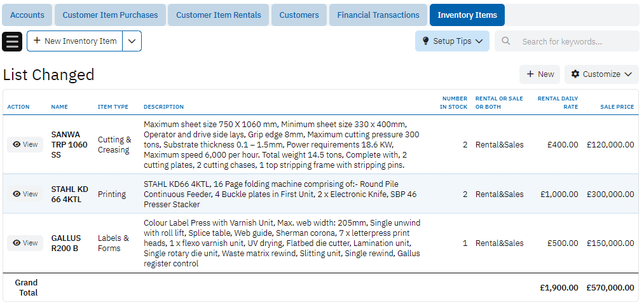Open the Customer Item Purchases tab
The image size is (644, 307).
click(x=110, y=15)
